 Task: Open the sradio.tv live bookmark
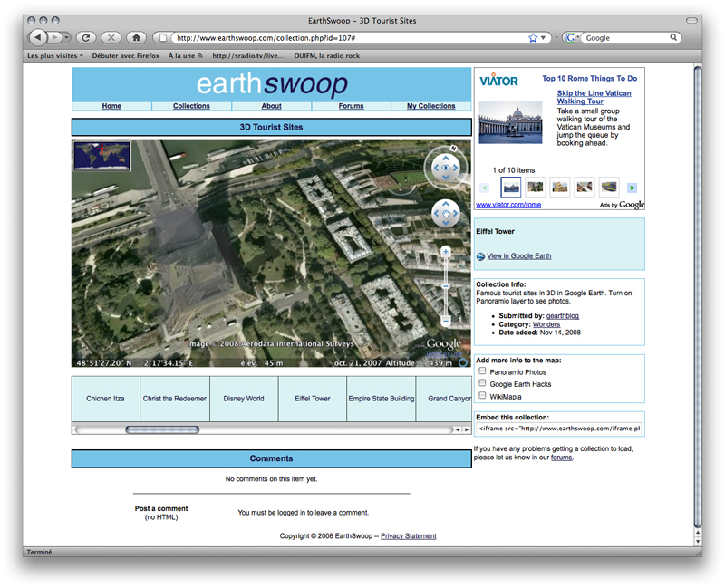[x=248, y=56]
